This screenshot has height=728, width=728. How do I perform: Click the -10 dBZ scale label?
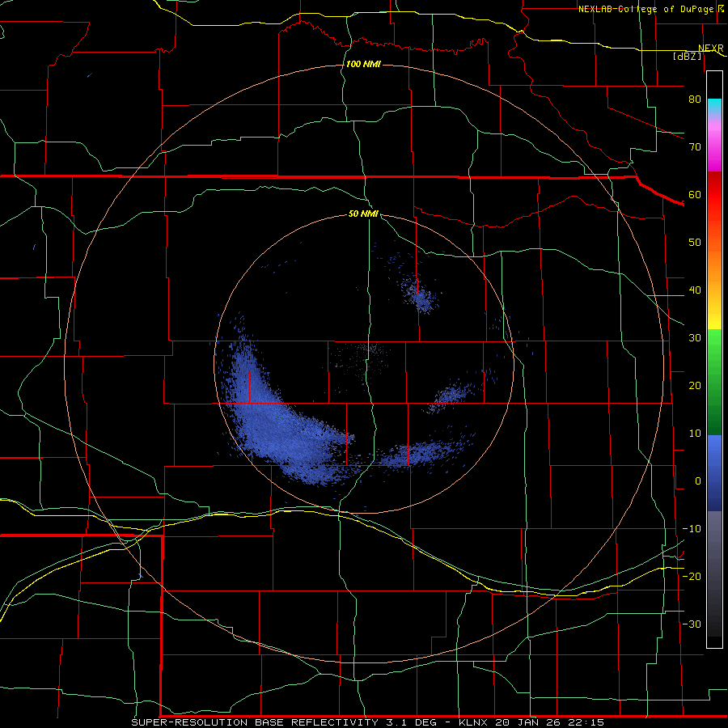click(x=692, y=529)
